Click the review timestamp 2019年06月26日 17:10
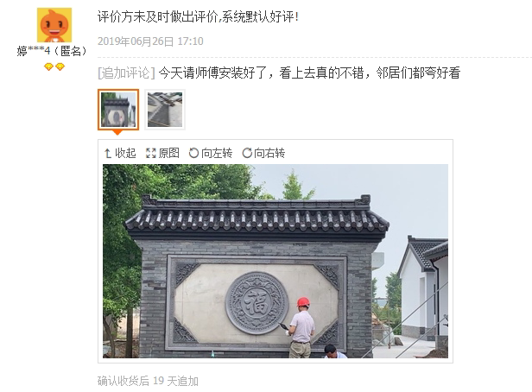Screen dimensions: 532x392 click(x=150, y=41)
